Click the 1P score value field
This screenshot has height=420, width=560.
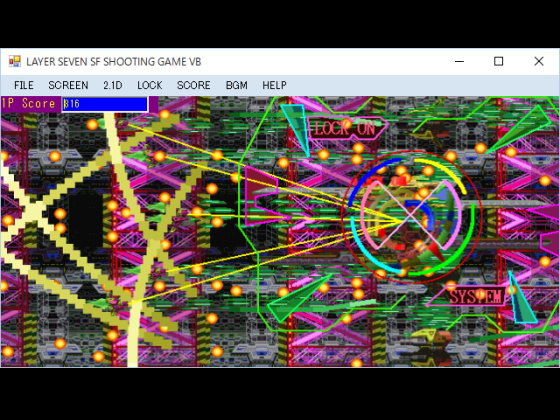[x=105, y=104]
